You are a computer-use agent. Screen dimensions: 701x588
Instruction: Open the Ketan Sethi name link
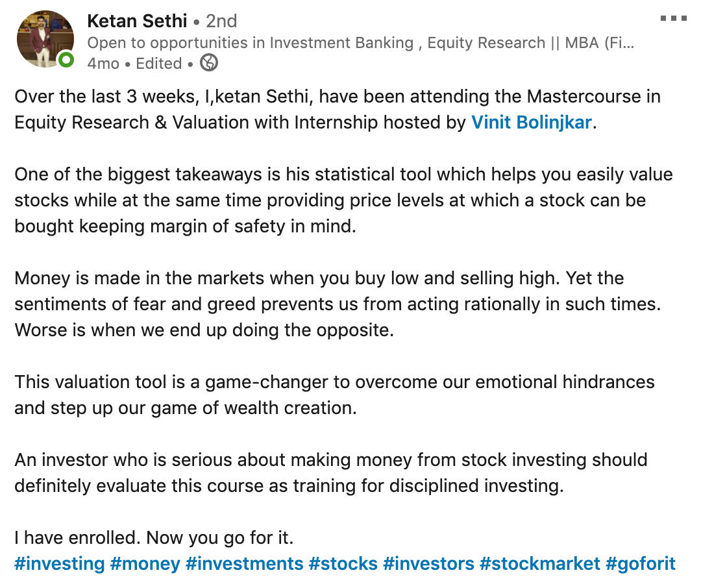pos(138,21)
